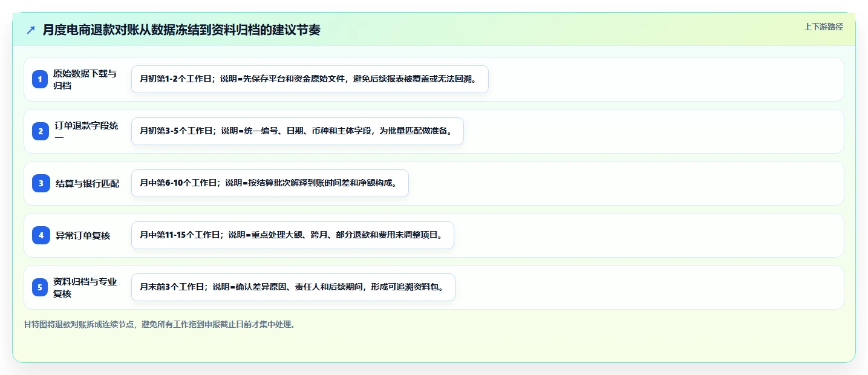Image resolution: width=868 pixels, height=375 pixels.
Task: Select the 结算与银行匹配 step label
Action: 88,183
